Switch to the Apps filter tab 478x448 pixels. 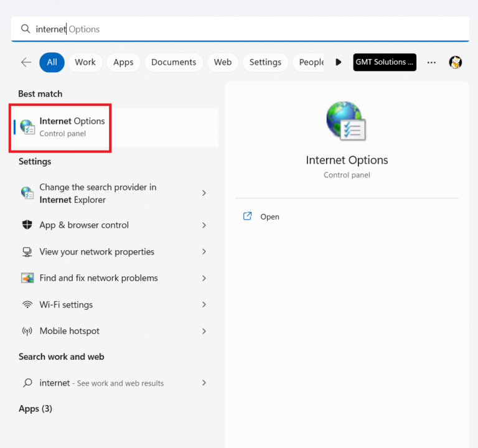[x=123, y=62]
